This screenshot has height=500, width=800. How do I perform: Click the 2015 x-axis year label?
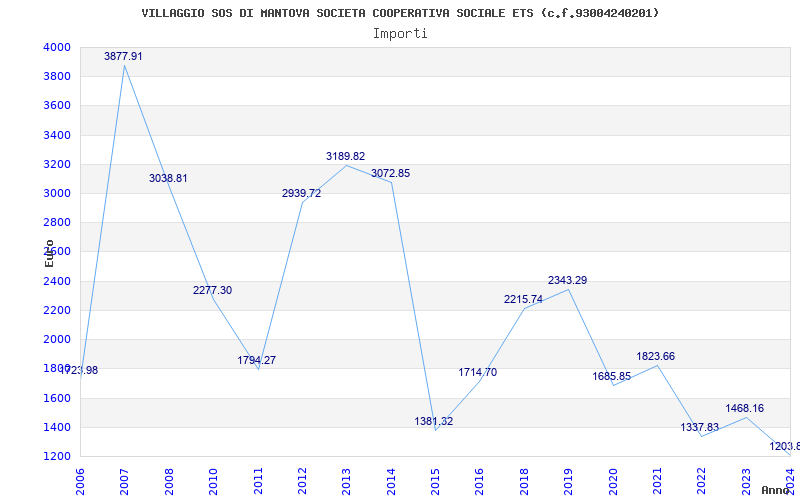point(435,481)
